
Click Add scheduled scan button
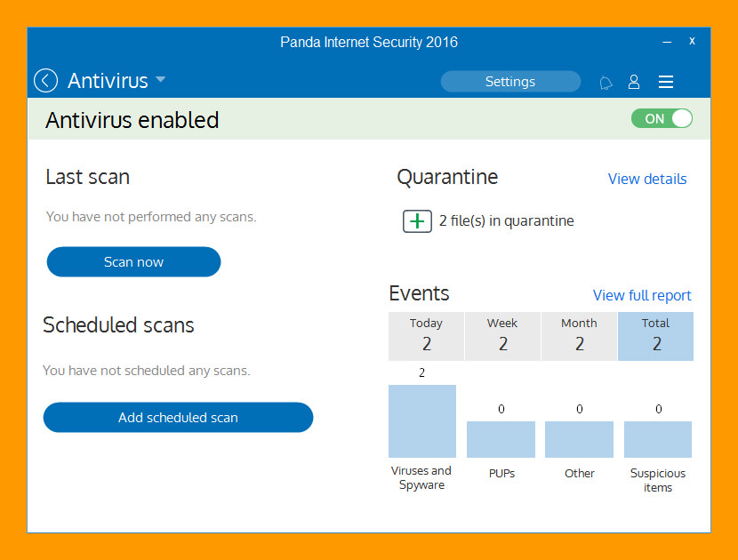click(178, 418)
